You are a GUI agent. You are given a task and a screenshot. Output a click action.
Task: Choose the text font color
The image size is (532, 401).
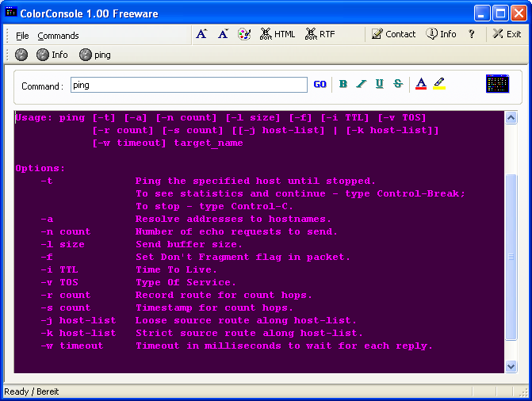(x=421, y=84)
